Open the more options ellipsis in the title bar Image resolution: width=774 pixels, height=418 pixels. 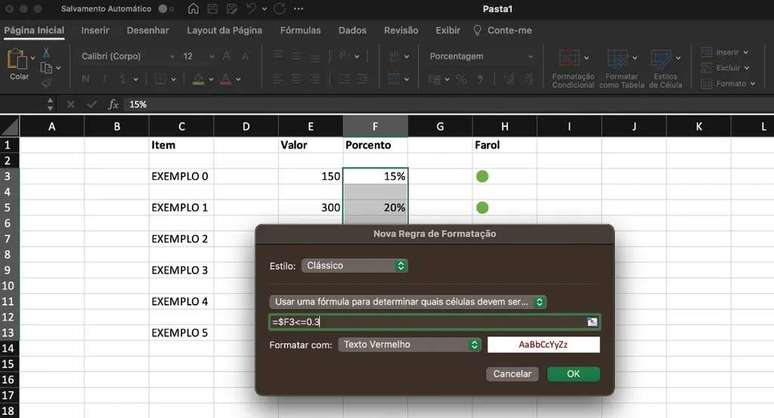[298, 8]
